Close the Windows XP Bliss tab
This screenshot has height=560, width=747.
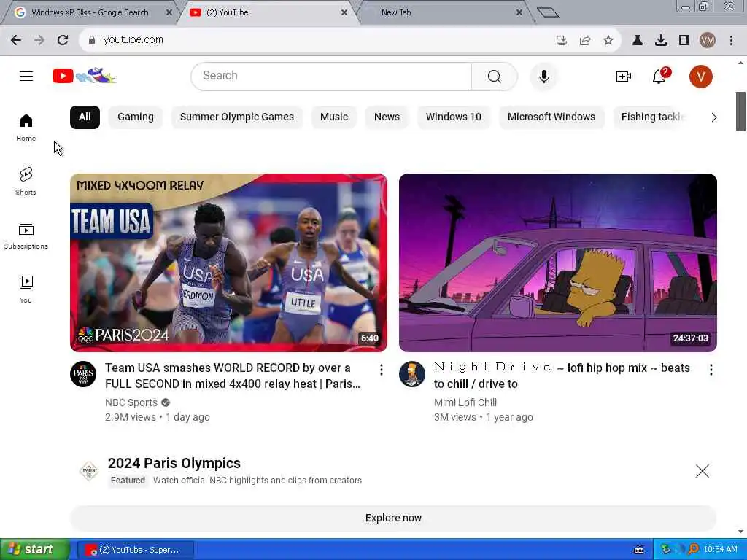pyautogui.click(x=169, y=12)
